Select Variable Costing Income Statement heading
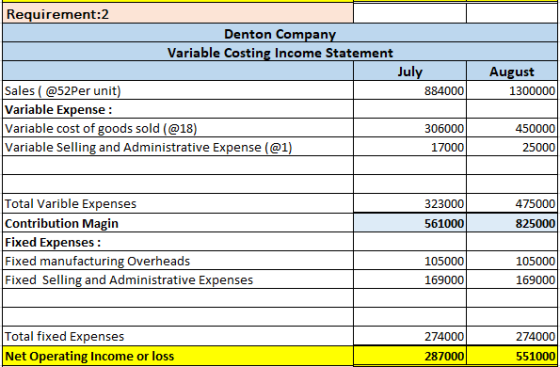560x367 pixels. 280,52
